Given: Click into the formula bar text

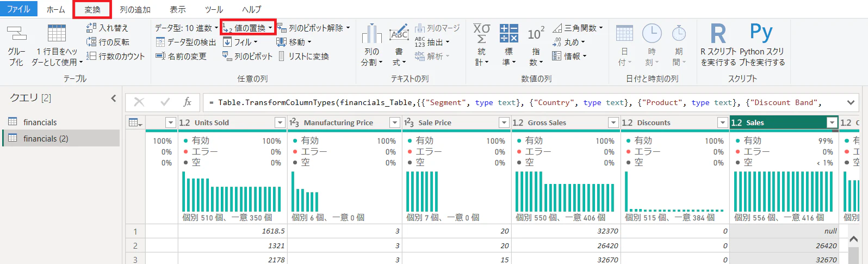Looking at the screenshot, I should point(519,102).
